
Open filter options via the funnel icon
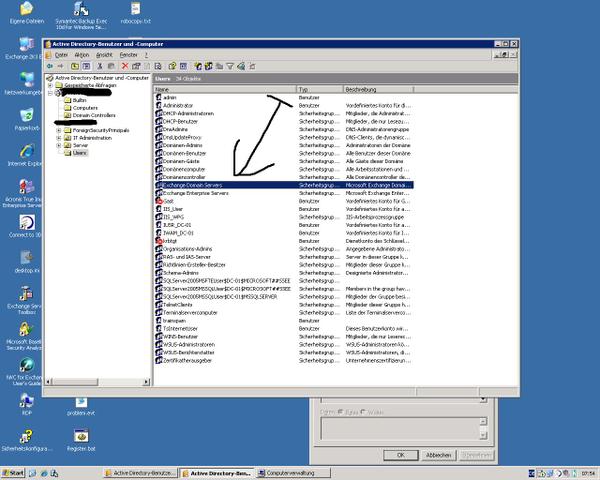click(230, 66)
